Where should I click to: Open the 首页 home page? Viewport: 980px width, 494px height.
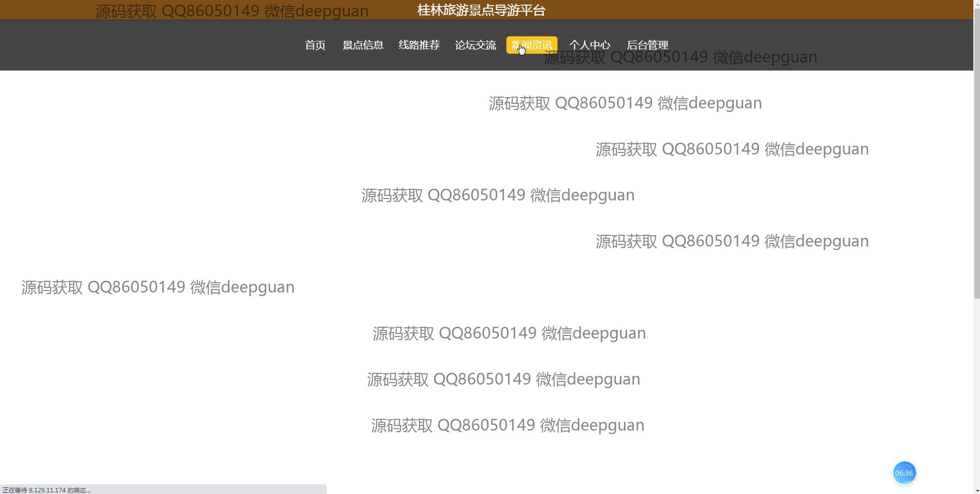315,45
